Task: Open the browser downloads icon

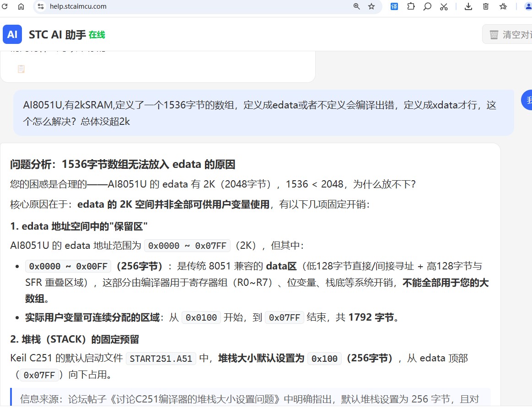Action: [x=468, y=6]
